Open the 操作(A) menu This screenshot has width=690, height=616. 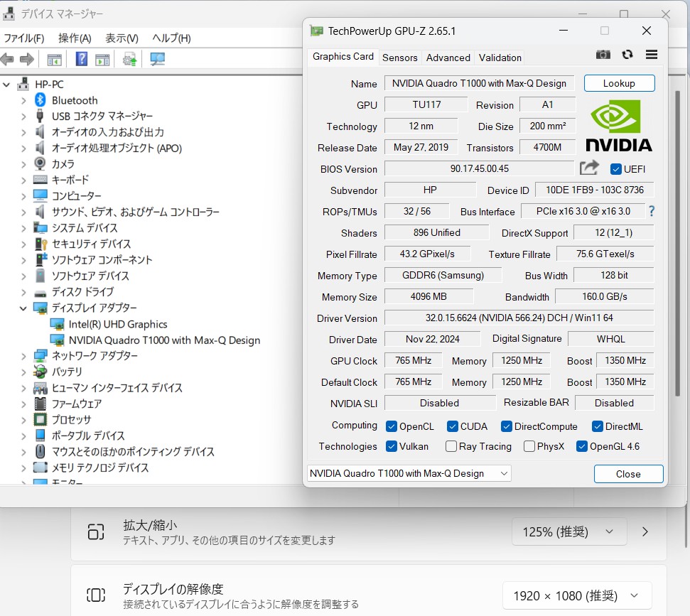click(x=75, y=38)
